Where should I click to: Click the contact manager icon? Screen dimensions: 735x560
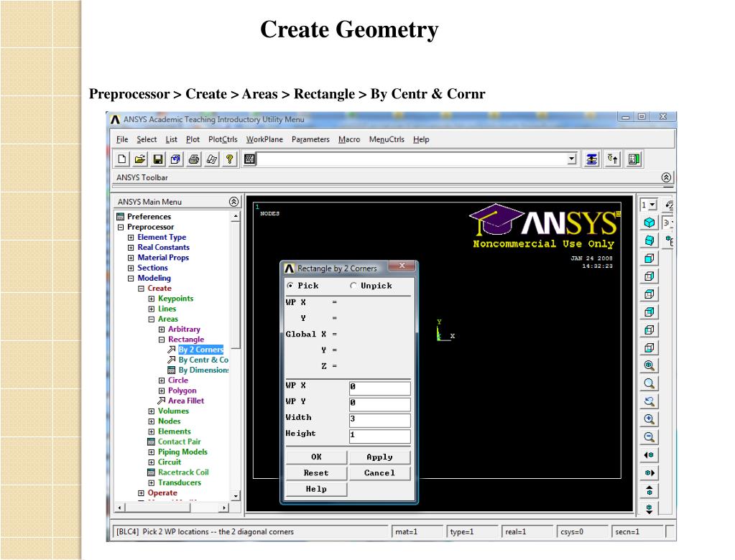click(x=634, y=159)
